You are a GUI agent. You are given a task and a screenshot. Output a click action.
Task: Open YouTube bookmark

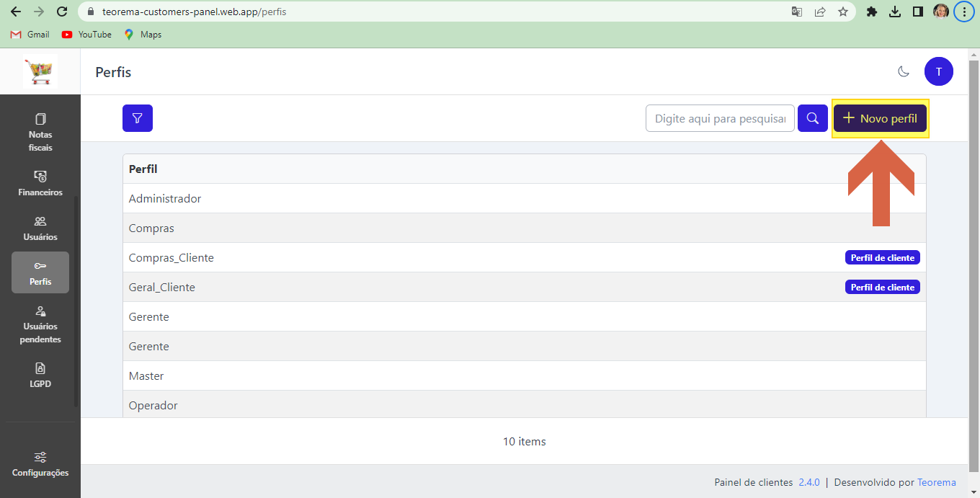tap(86, 35)
